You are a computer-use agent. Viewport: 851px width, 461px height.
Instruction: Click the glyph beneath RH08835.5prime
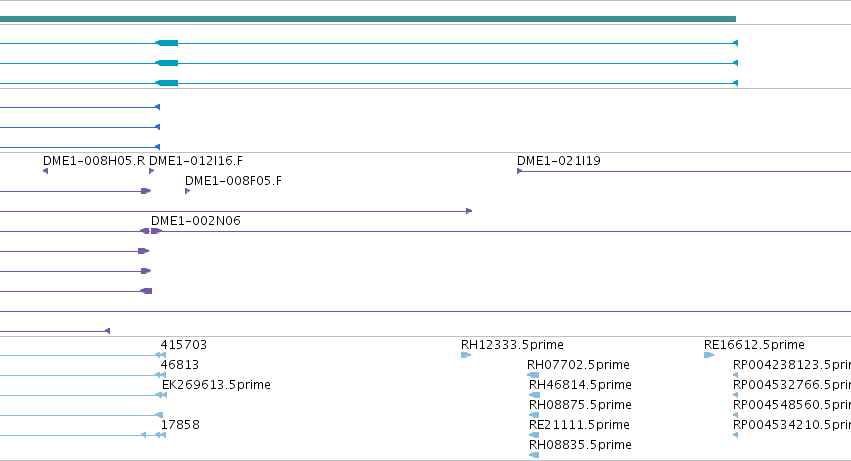534,455
